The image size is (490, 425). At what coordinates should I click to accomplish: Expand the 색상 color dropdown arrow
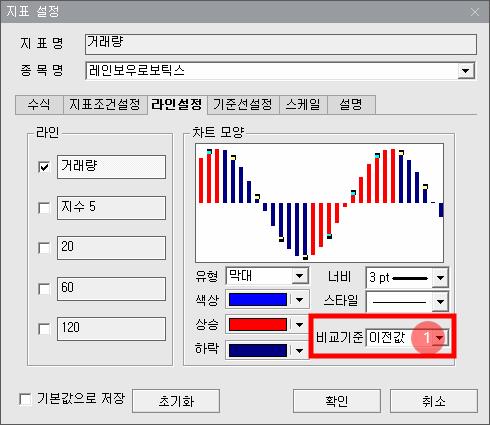[299, 300]
